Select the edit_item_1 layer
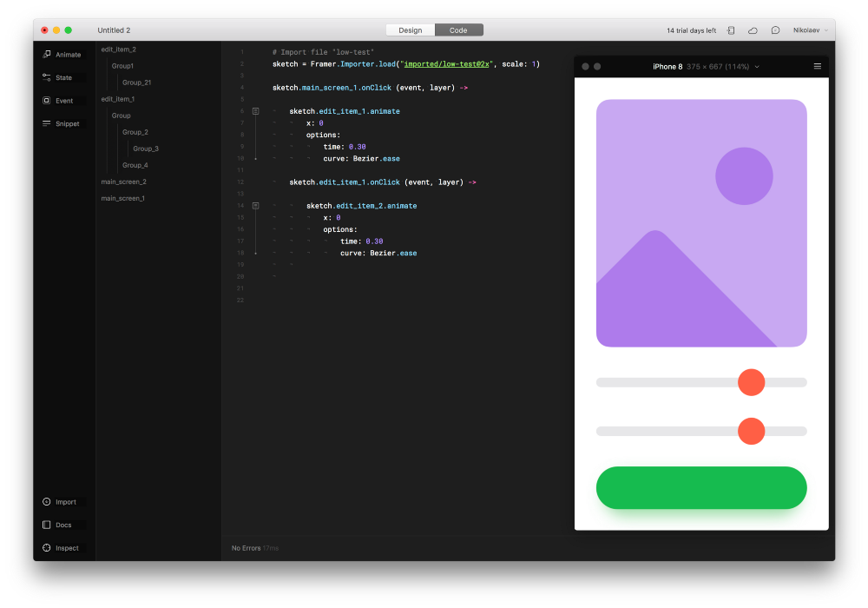Screen dimensions: 868x608 [117, 99]
